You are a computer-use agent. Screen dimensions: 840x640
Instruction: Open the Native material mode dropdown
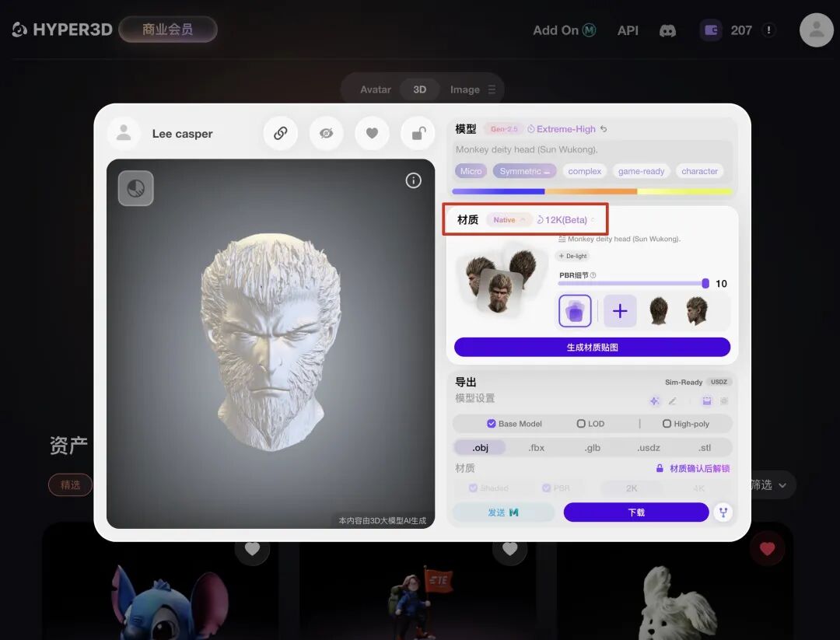click(509, 219)
